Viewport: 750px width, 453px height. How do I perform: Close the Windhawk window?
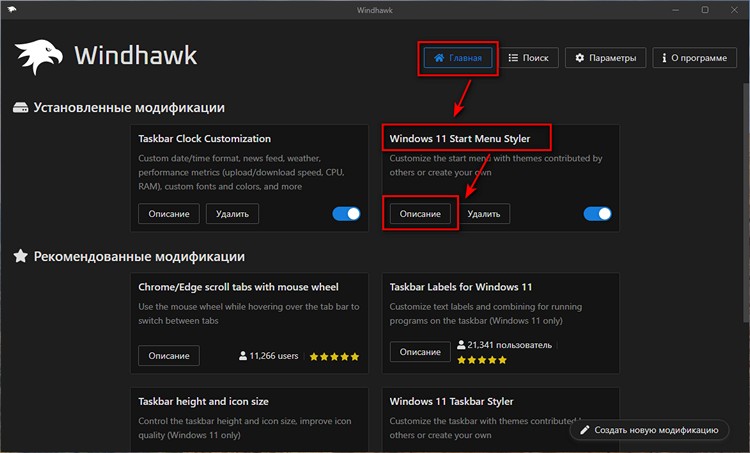tap(734, 10)
